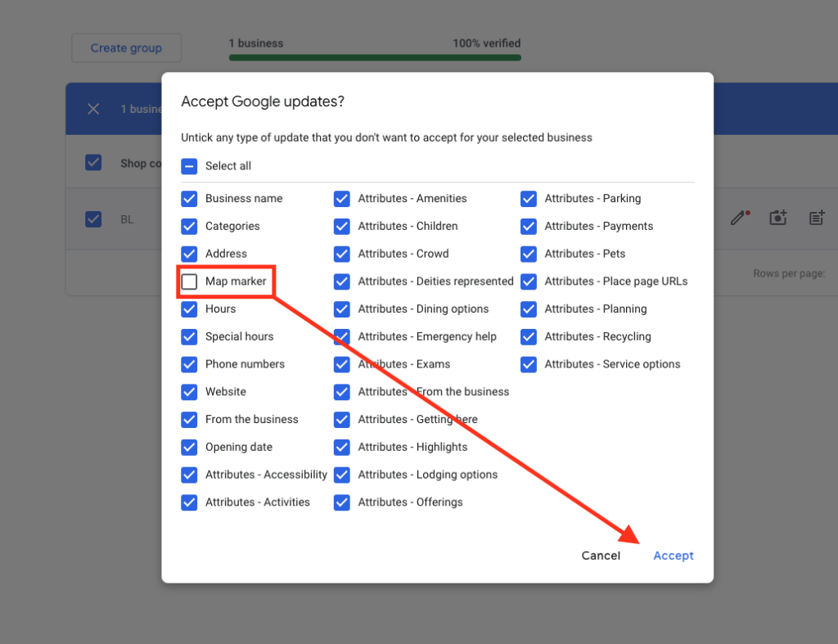Toggle the Select all checkbox
This screenshot has width=838, height=644.
[189, 166]
